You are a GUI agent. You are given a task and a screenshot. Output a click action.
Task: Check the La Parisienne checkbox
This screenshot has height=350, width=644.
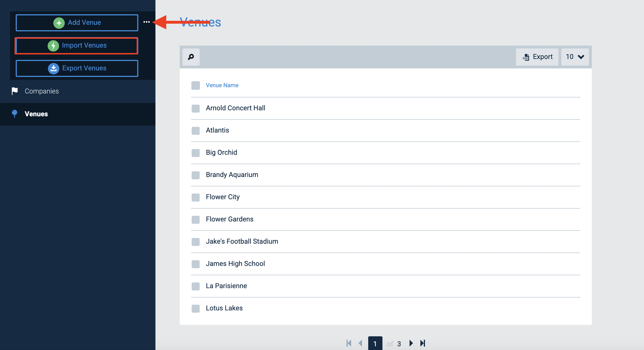click(196, 286)
